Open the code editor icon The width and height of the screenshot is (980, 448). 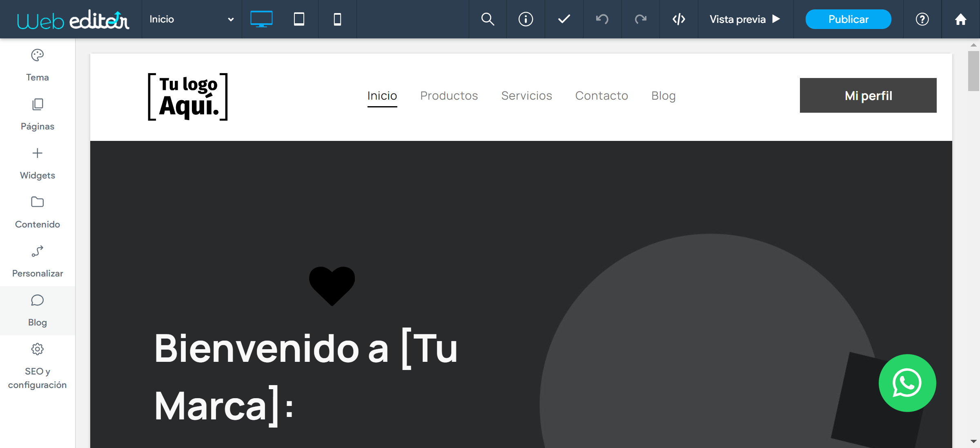tap(679, 19)
